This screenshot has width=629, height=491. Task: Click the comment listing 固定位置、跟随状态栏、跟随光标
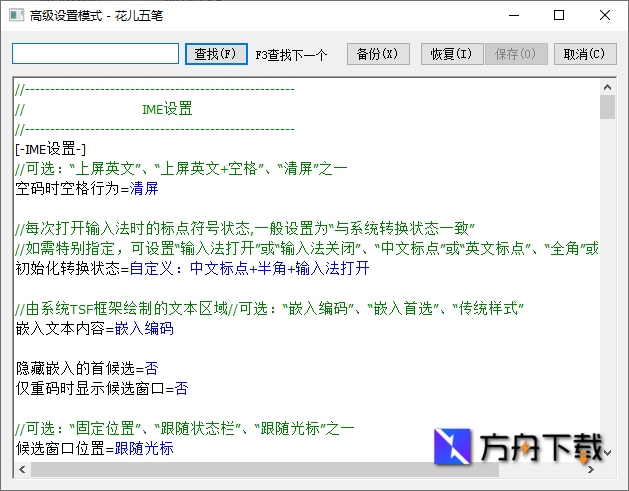[185, 428]
